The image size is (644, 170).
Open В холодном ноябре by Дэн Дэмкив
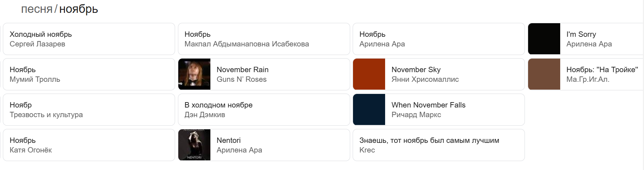264,110
